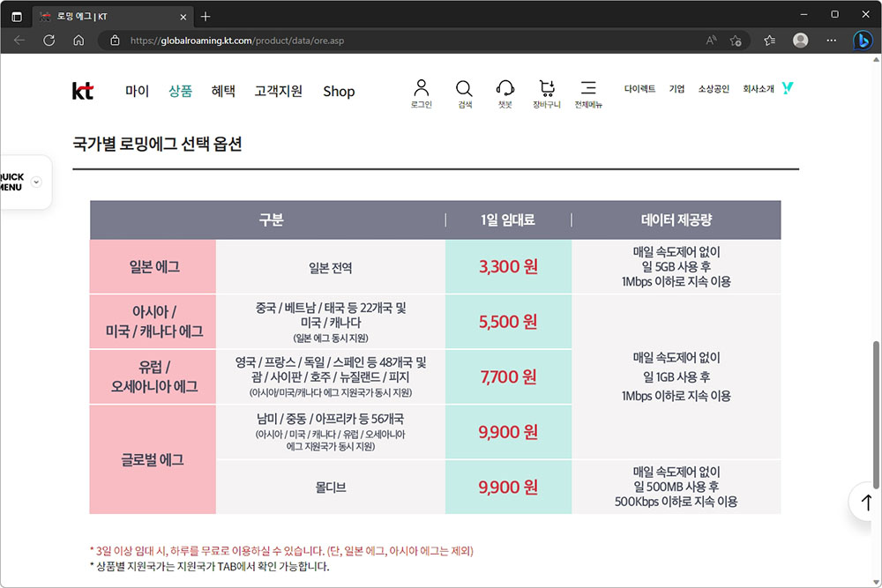Click the scroll-to-top arrow button

pos(866,502)
